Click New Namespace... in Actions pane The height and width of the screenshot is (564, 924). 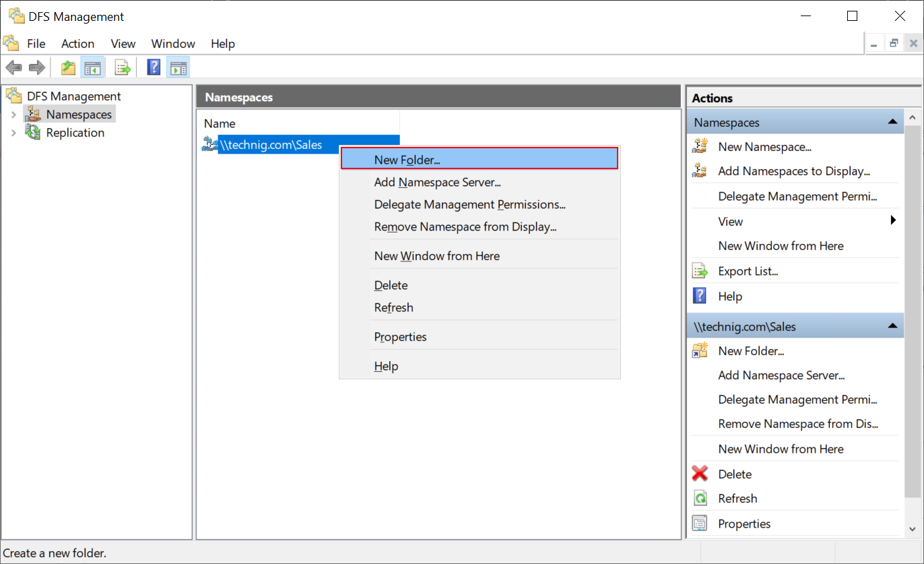click(x=764, y=147)
